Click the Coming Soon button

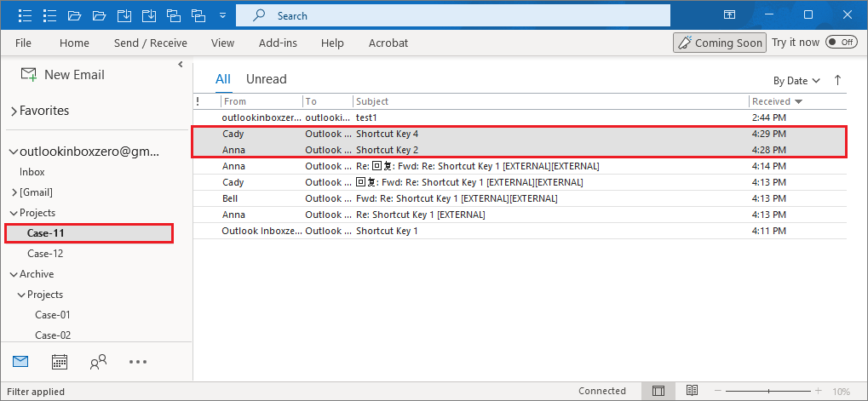(718, 43)
